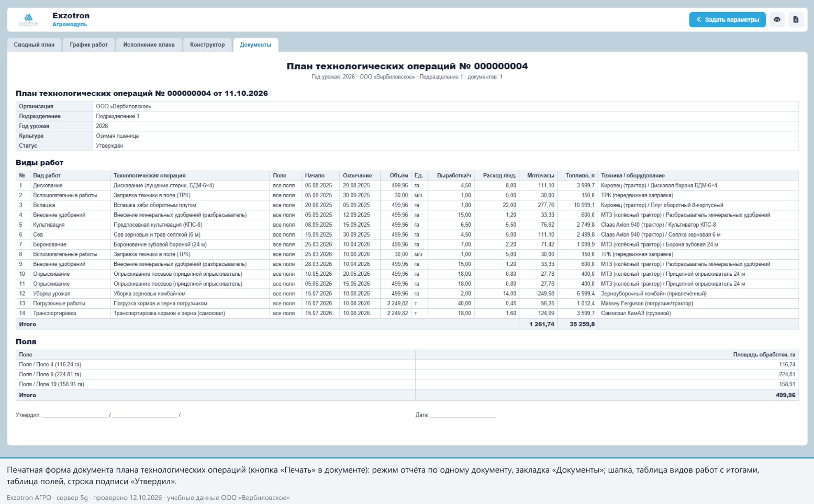Open the «Задать параметры» panel
The height and width of the screenshot is (504, 814).
728,20
